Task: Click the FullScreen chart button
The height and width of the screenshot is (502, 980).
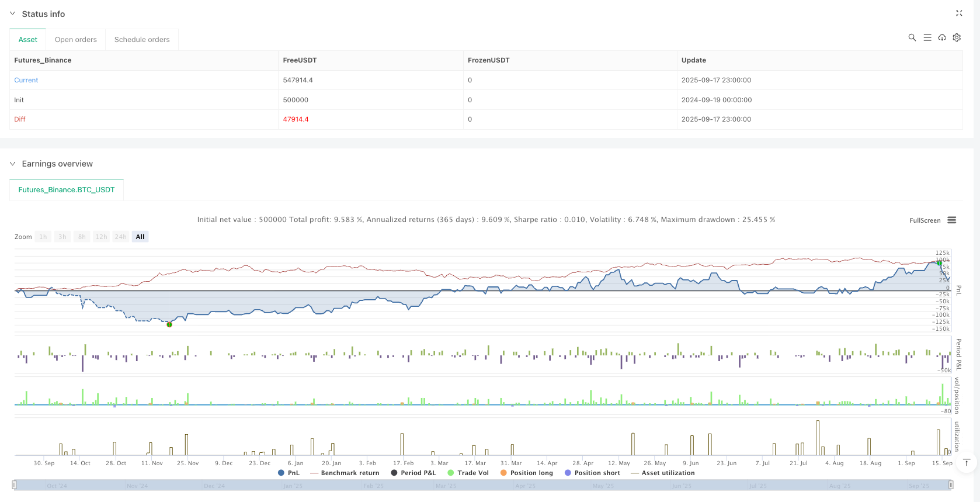Action: [x=925, y=220]
